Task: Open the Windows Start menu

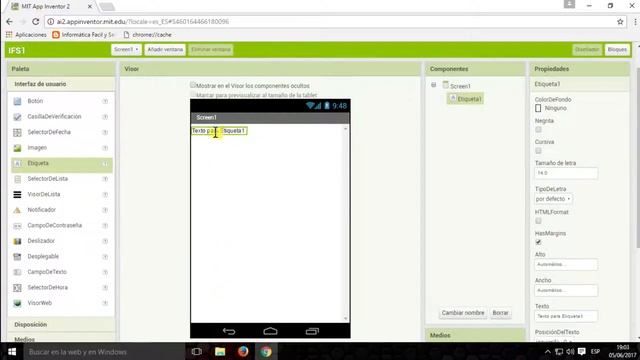Action: click(x=12, y=351)
